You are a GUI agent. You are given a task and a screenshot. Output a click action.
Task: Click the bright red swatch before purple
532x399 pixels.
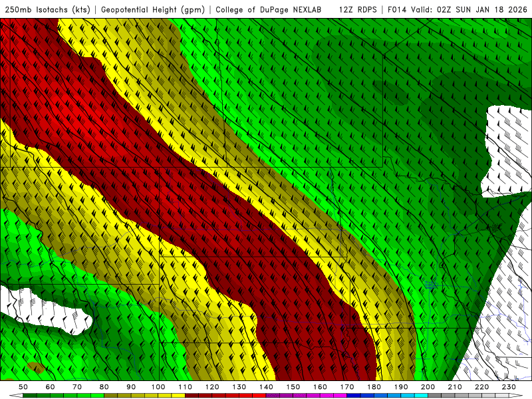259,396
